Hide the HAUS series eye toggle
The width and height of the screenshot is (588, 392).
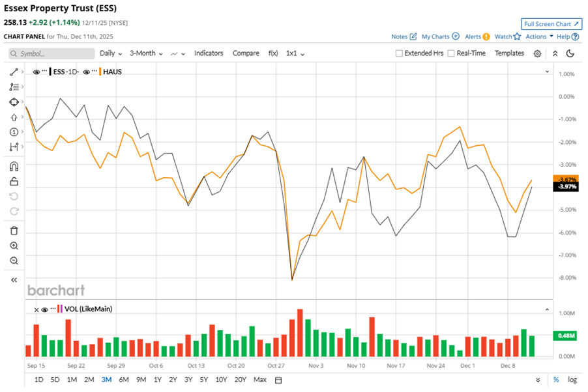pos(86,72)
